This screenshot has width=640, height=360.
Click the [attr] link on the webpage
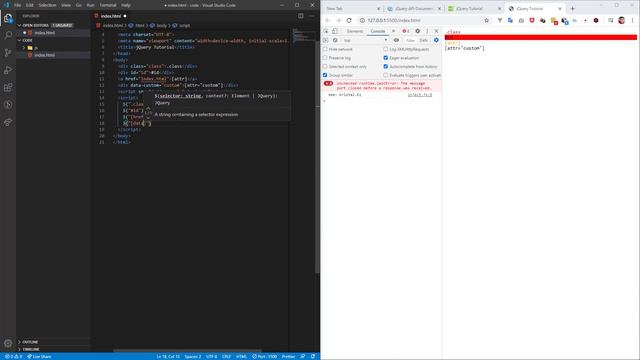pyautogui.click(x=452, y=43)
